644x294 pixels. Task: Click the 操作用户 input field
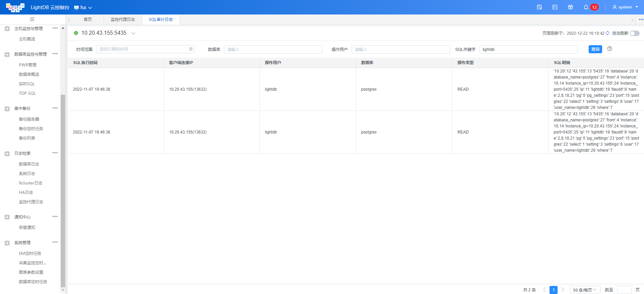coord(401,50)
